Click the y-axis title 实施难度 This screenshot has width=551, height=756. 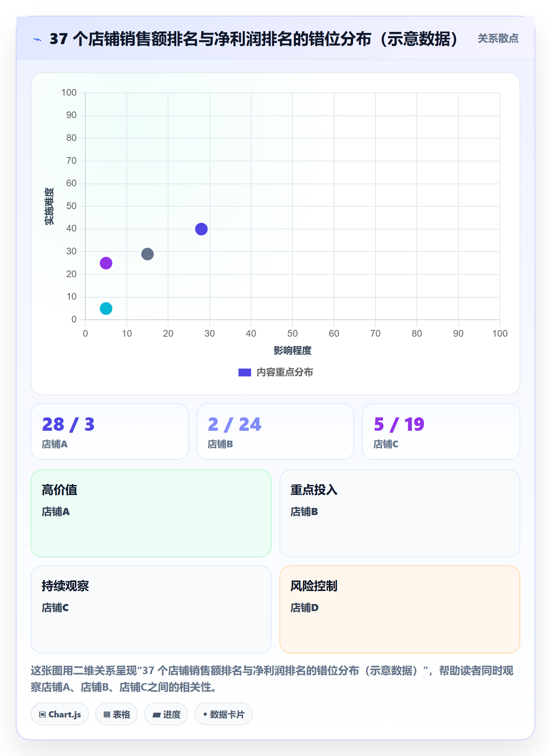[x=49, y=206]
